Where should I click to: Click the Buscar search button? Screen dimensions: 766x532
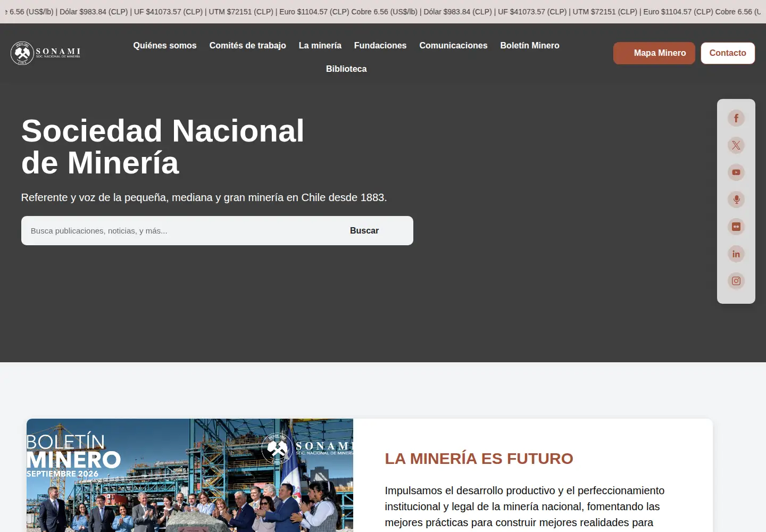pyautogui.click(x=364, y=231)
